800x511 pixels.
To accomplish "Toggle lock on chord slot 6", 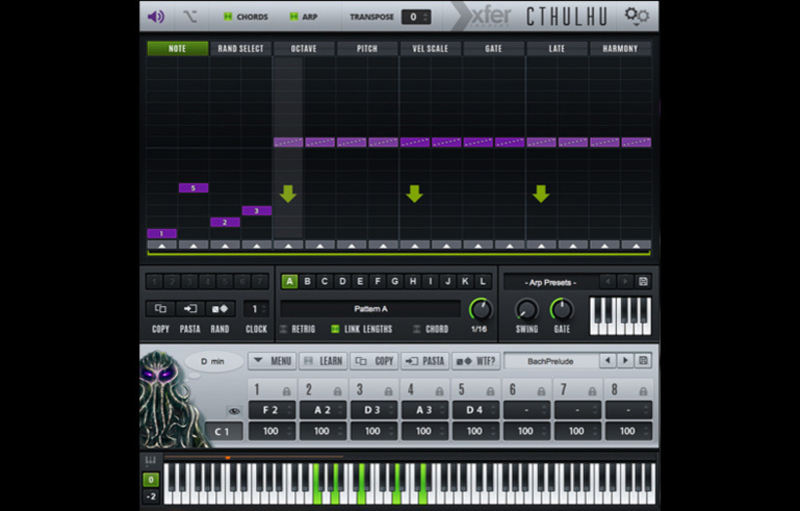I will [541, 391].
